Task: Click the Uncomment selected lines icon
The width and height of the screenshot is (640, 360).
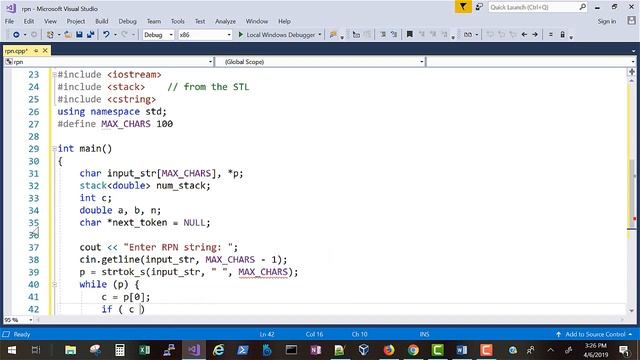Action: click(394, 35)
